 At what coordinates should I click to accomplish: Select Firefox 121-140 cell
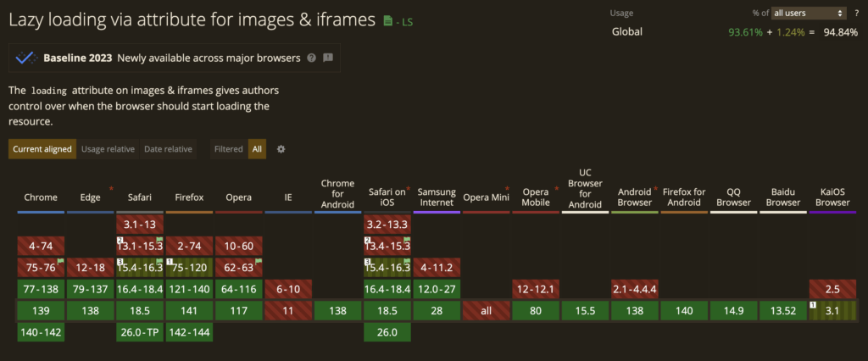pos(189,288)
